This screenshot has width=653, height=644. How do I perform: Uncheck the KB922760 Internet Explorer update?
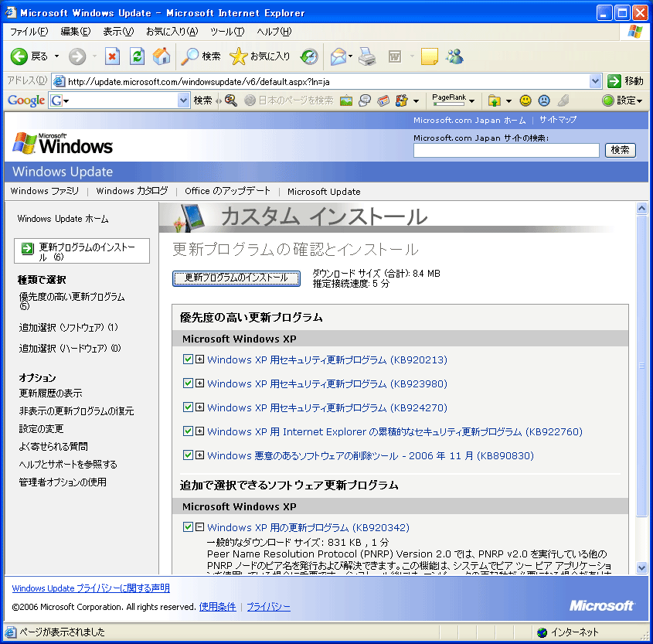[x=188, y=431]
